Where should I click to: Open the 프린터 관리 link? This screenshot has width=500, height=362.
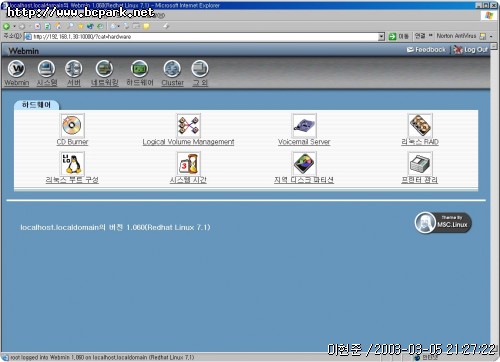420,180
